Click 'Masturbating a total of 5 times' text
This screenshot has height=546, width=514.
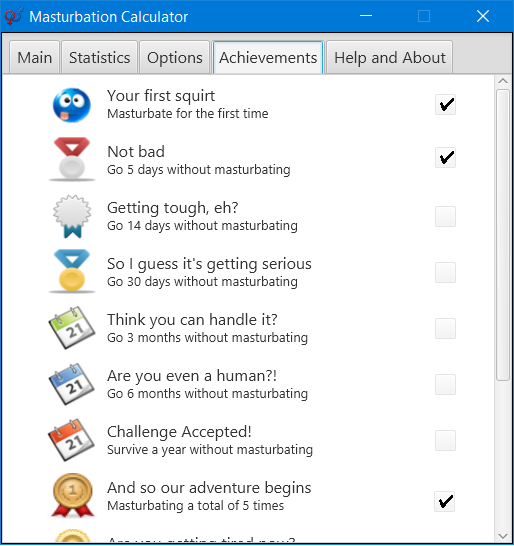(195, 506)
